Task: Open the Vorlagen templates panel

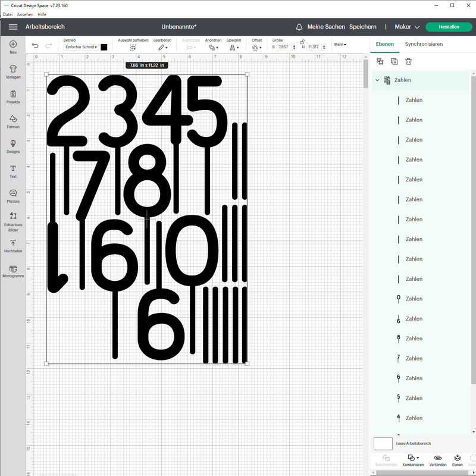Action: (13, 71)
